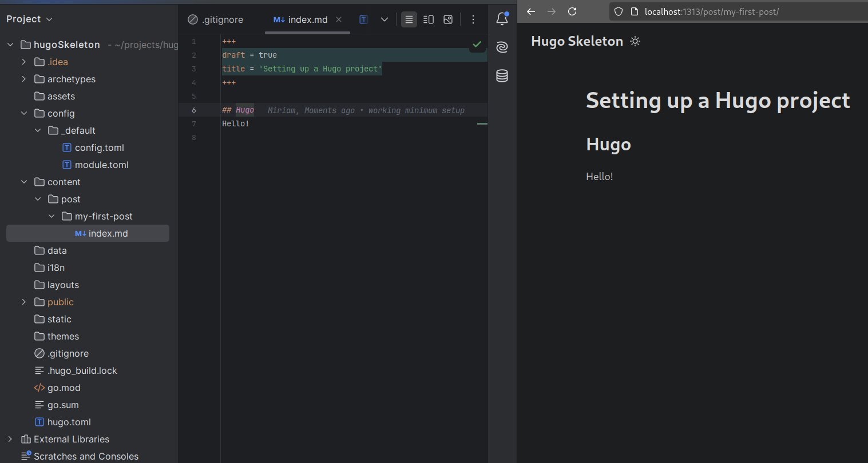Switch markdown editor to editor-only view

pyautogui.click(x=409, y=19)
